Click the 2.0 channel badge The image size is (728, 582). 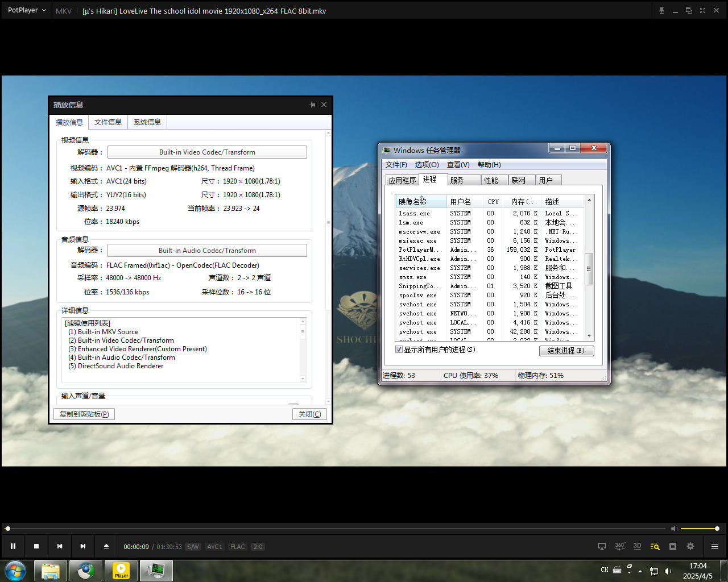pyautogui.click(x=258, y=547)
